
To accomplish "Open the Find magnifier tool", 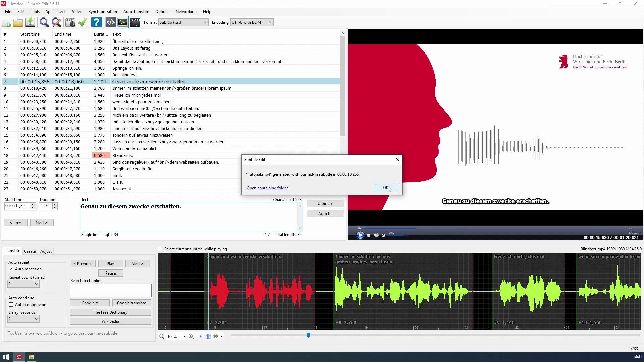I will pyautogui.click(x=44, y=22).
